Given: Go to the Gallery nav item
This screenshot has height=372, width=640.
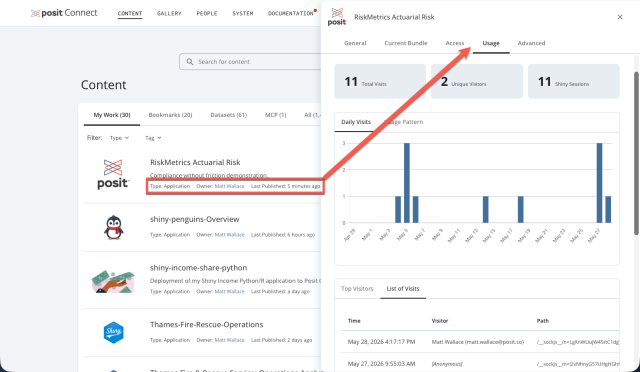Looking at the screenshot, I should (x=169, y=13).
